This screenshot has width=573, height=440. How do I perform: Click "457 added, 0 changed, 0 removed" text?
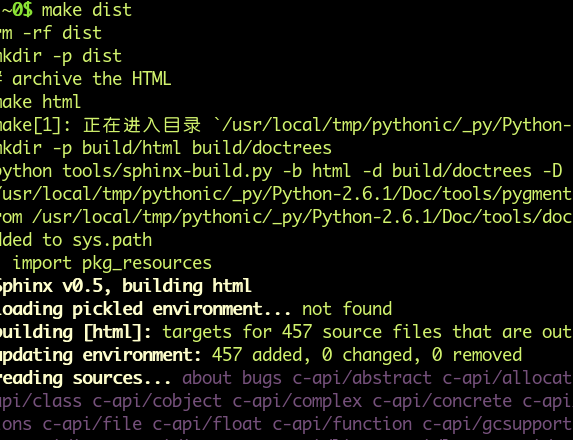coord(367,355)
